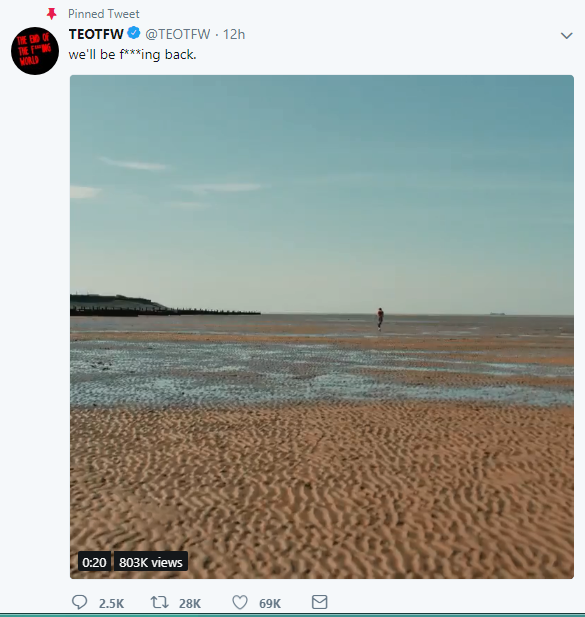Click the blue verified badge

(134, 33)
